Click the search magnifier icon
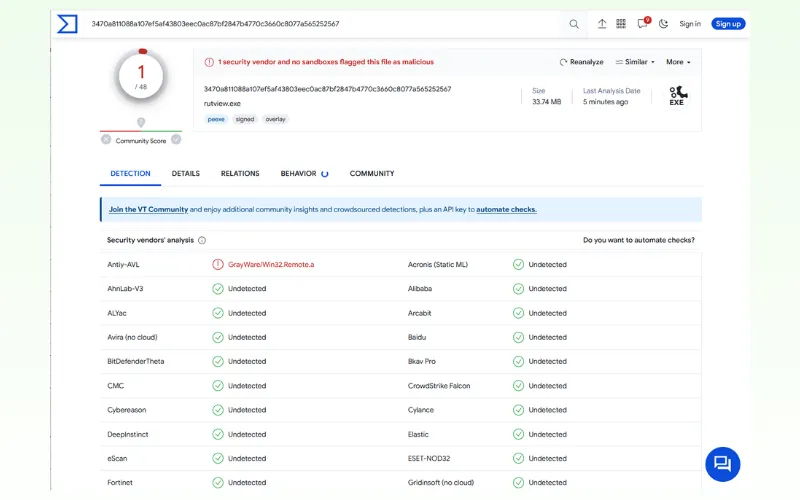 pos(574,24)
